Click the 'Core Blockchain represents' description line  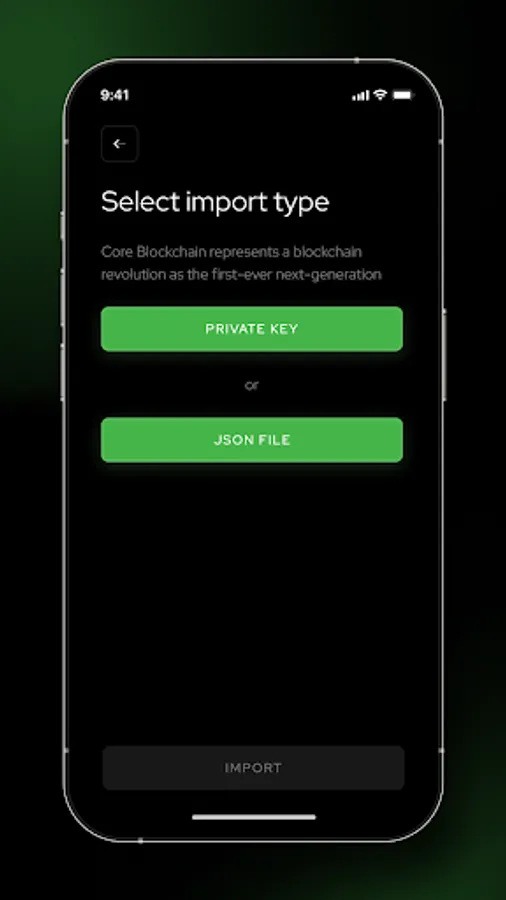[231, 252]
